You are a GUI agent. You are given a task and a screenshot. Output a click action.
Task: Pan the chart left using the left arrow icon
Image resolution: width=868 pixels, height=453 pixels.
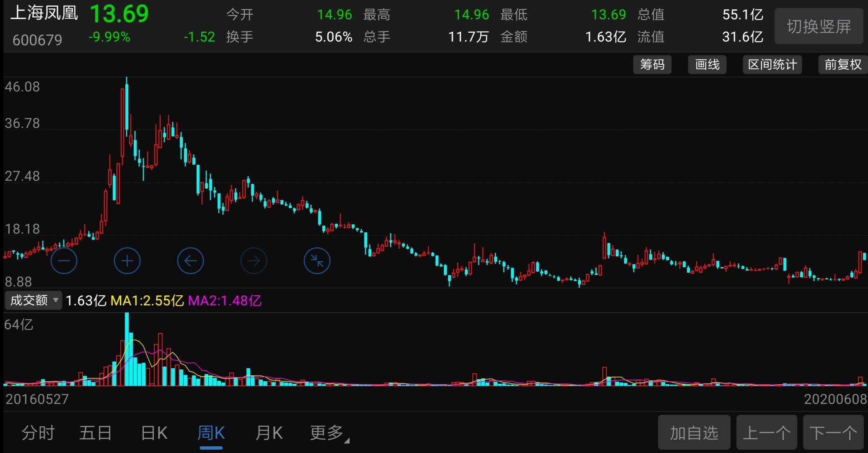point(190,260)
